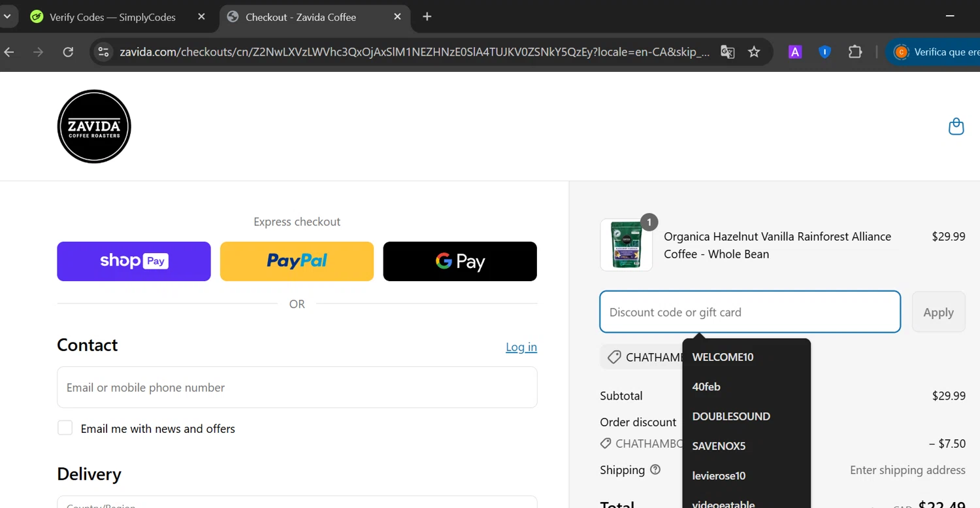
Task: Click the Verifica que eres profile button
Action: pyautogui.click(x=933, y=52)
